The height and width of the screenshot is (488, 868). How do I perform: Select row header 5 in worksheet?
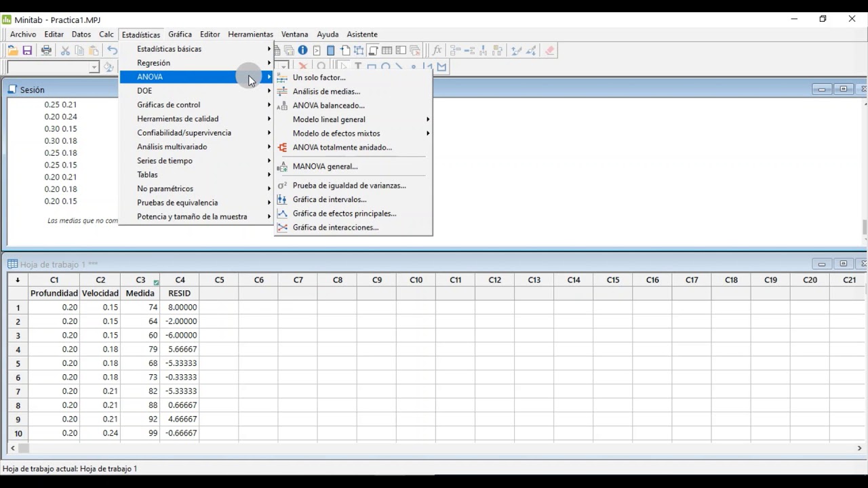click(18, 363)
